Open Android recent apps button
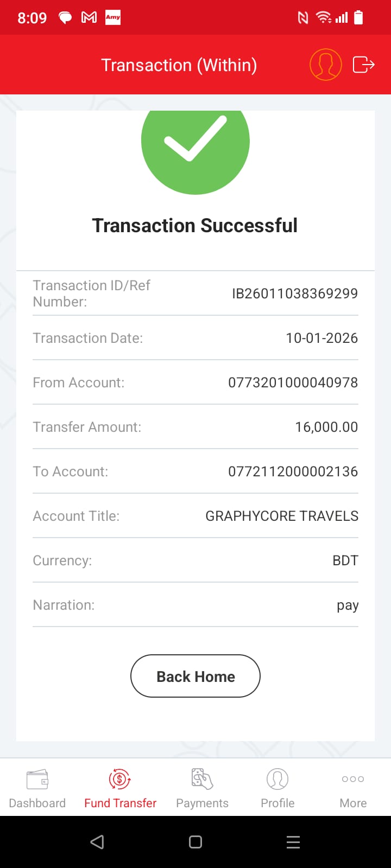Screen dimensions: 391x868 [x=293, y=842]
